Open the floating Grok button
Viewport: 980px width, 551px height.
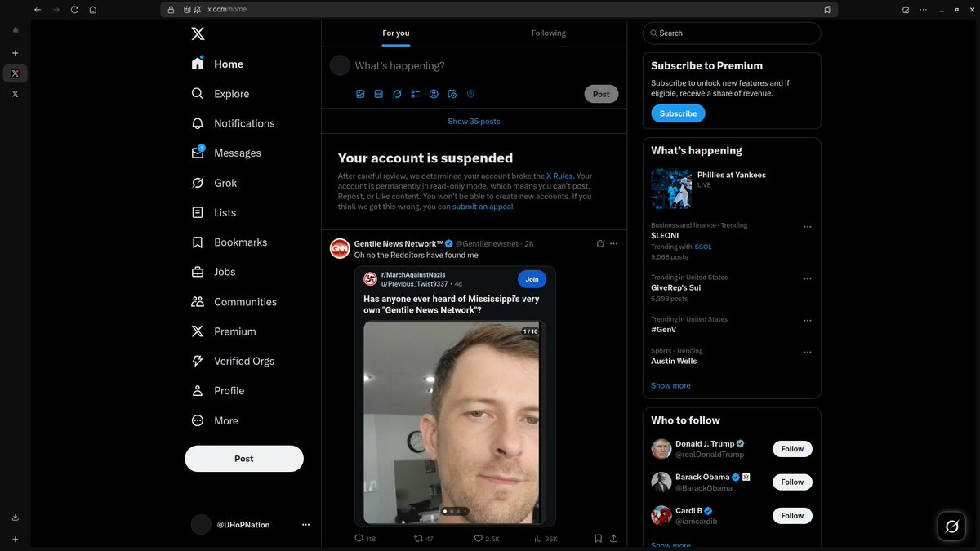(951, 527)
